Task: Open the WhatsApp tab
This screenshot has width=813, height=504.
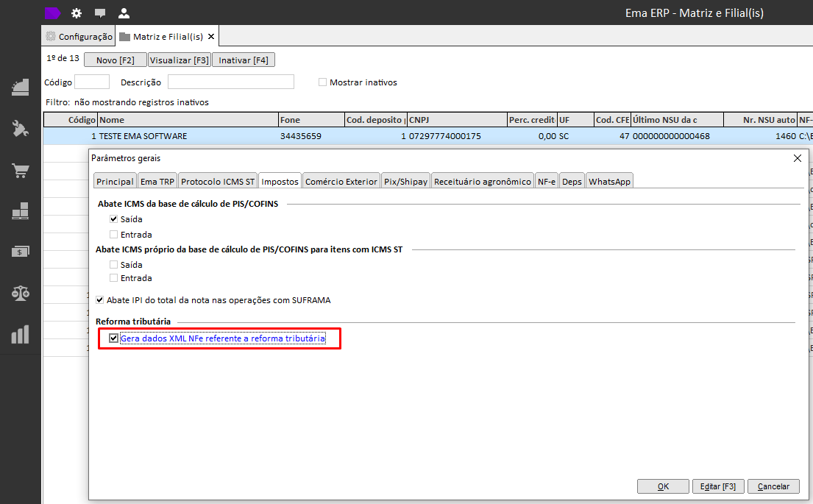Action: 608,182
